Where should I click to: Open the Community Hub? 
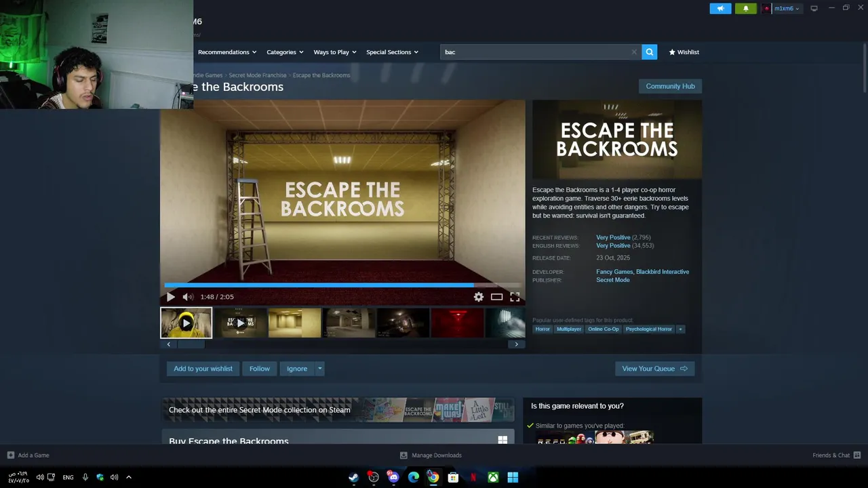[x=670, y=86]
